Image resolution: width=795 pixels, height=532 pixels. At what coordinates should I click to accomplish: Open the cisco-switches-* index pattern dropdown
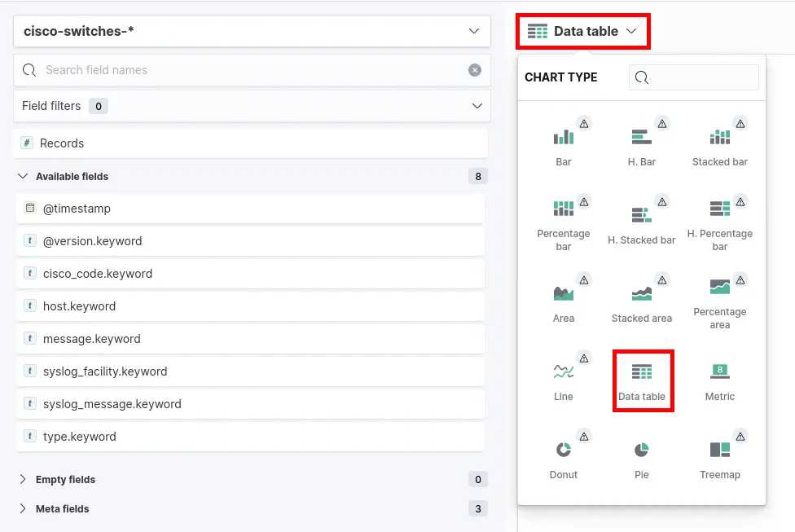[252, 31]
